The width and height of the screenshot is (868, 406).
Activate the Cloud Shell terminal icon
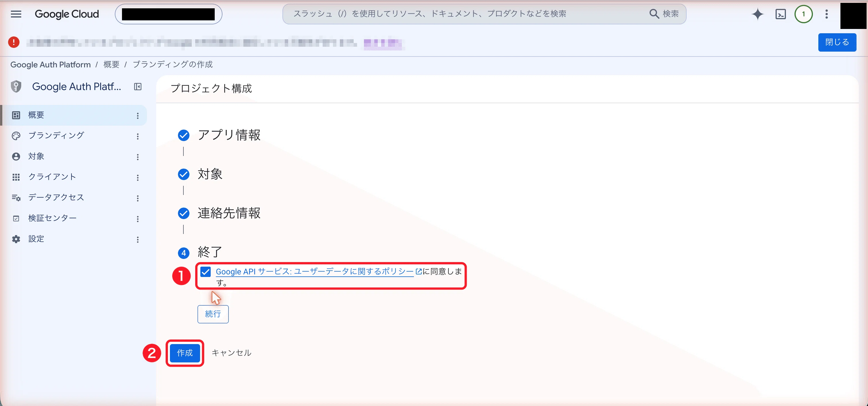click(x=780, y=14)
